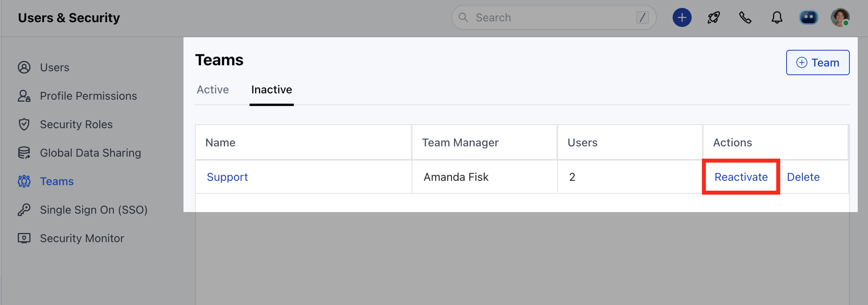Reactivate the Support team
This screenshot has width=868, height=305.
click(741, 177)
